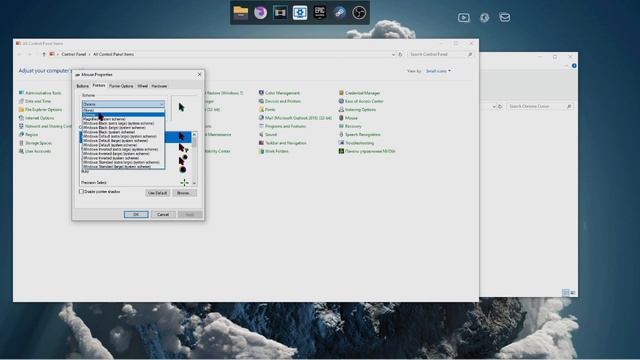Click the globe widget icon on the desktop

click(x=484, y=18)
